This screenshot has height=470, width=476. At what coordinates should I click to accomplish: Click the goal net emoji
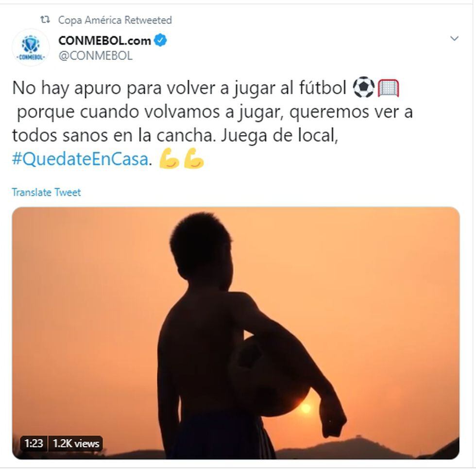(388, 88)
